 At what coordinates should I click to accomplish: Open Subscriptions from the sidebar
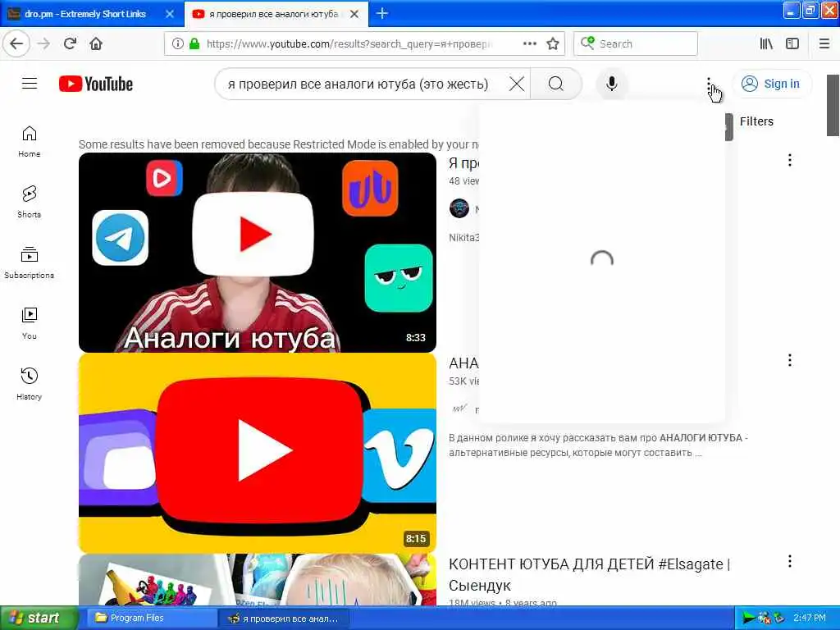30,262
